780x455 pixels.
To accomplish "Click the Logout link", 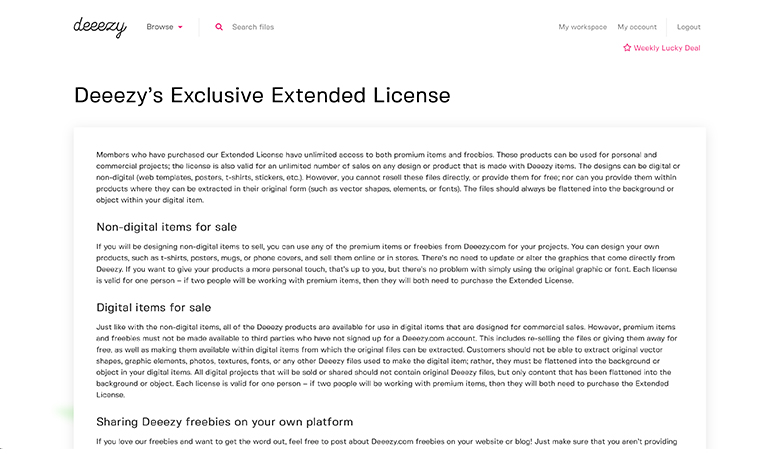I will [688, 27].
